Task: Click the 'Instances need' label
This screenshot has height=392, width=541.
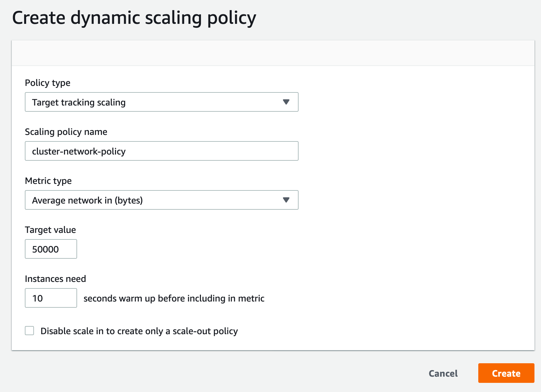Action: point(56,279)
